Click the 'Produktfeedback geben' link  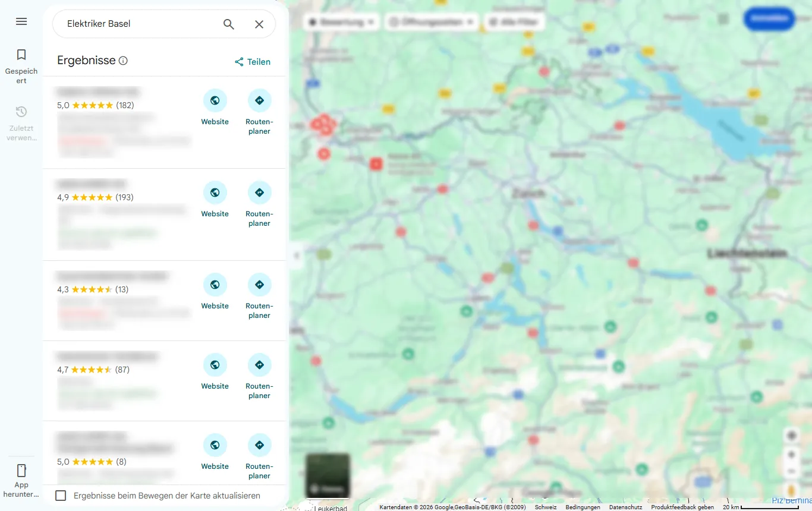(x=682, y=507)
